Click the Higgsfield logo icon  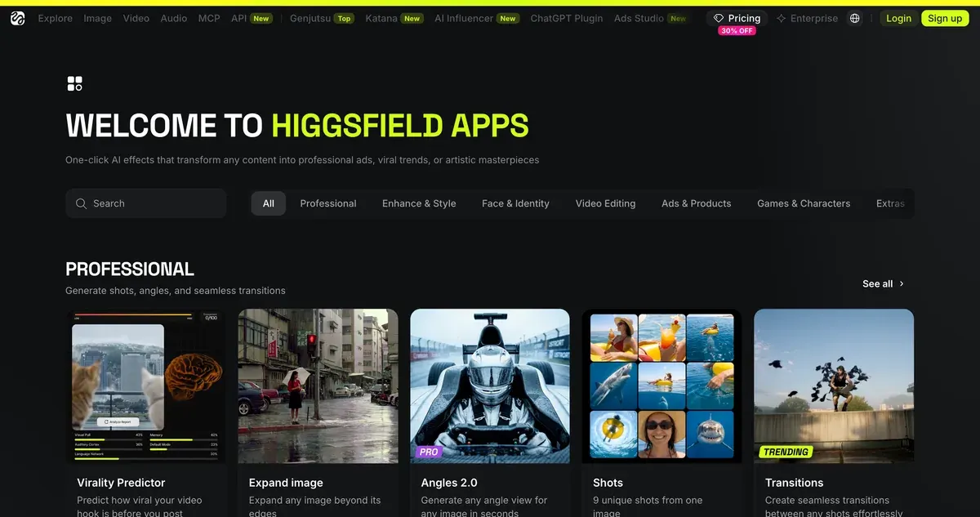click(18, 18)
